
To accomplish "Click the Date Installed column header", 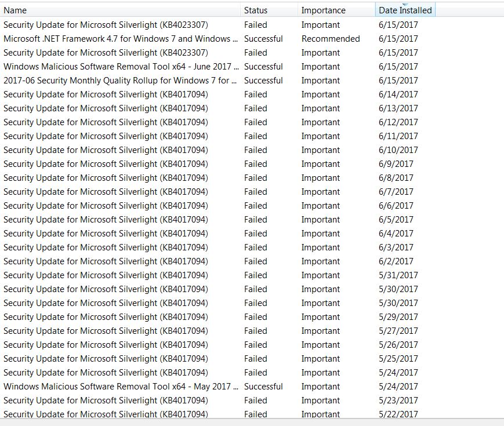I will click(405, 10).
